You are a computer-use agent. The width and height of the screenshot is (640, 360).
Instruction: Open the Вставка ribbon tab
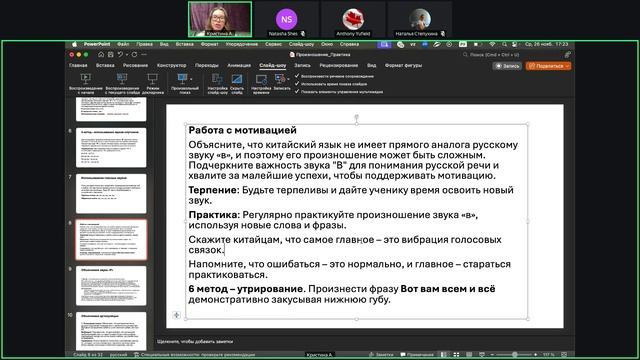(x=105, y=65)
